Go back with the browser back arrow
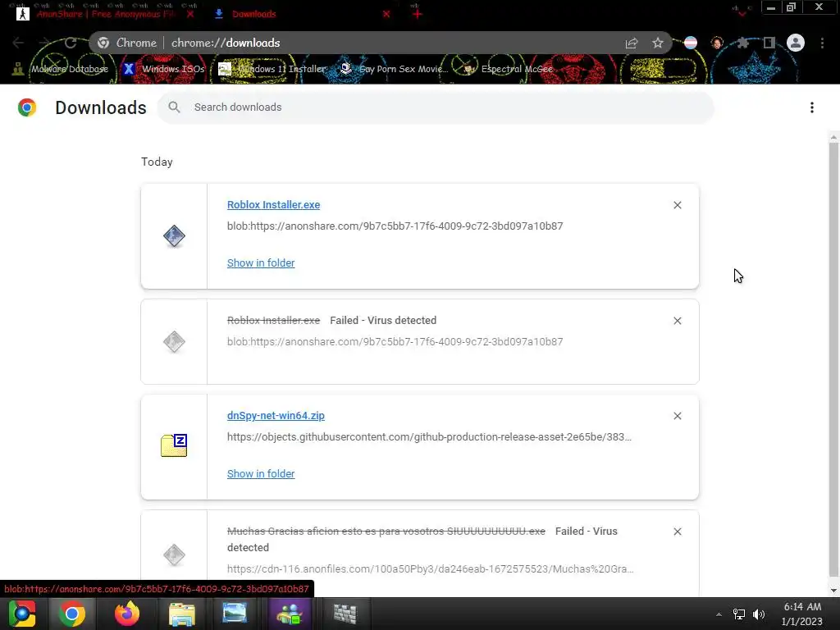This screenshot has height=630, width=840. pos(18,43)
